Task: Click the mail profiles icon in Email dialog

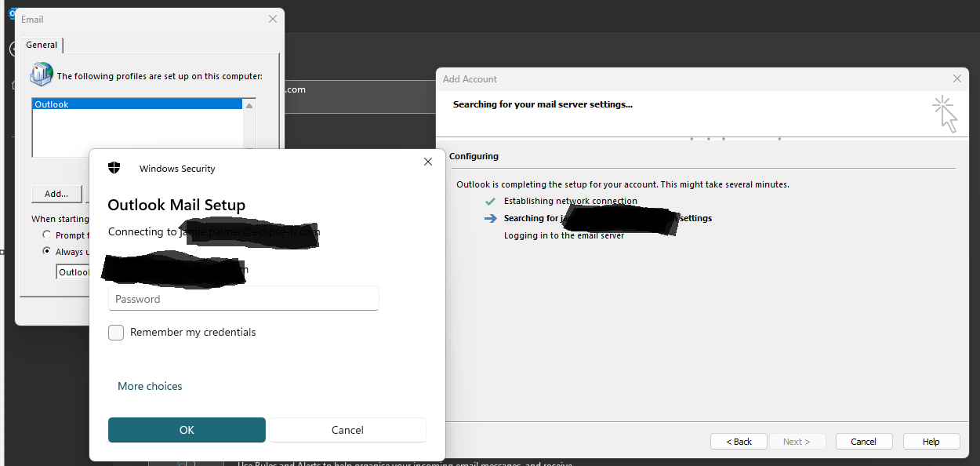Action: click(41, 75)
